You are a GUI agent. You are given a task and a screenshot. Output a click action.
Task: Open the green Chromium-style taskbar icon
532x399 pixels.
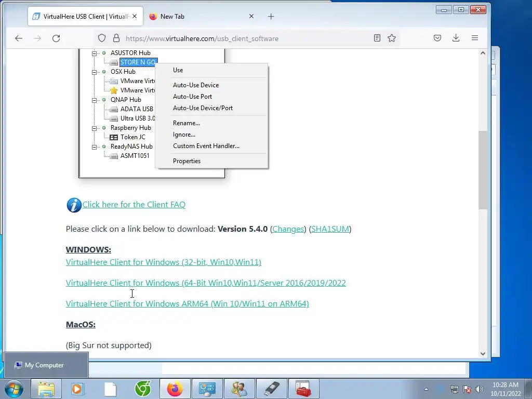(x=142, y=389)
